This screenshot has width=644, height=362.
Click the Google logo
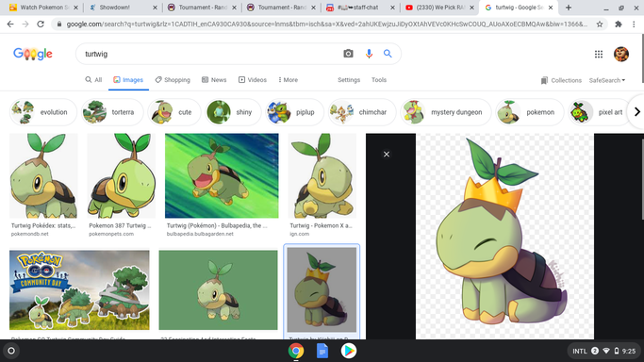pos(33,54)
